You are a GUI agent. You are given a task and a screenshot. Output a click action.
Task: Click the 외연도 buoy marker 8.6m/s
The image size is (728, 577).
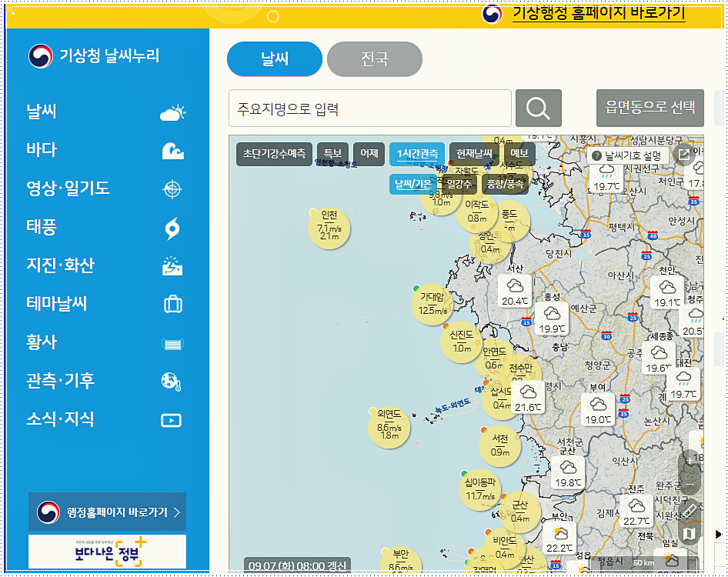point(389,428)
